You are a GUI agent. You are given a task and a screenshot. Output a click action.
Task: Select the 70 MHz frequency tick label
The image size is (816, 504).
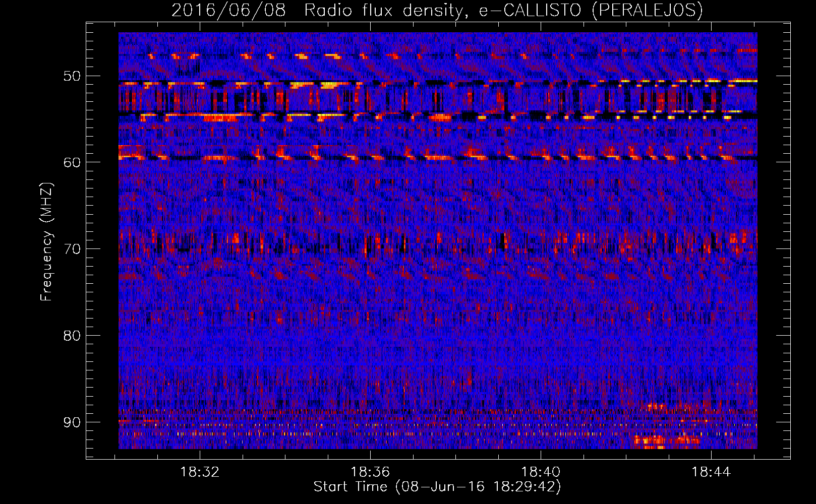[x=72, y=249]
